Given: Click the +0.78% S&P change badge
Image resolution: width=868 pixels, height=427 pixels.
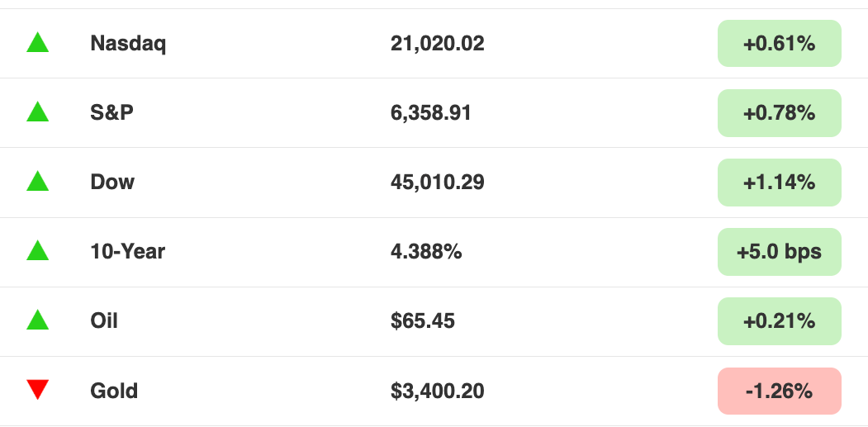Looking at the screenshot, I should pos(780,113).
